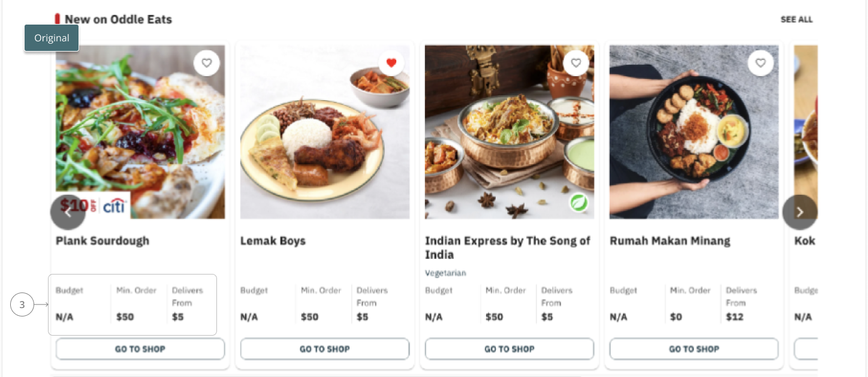Favorite the Plank Sourdough restaurant heart icon
Screen dimensions: 868x377
point(207,63)
